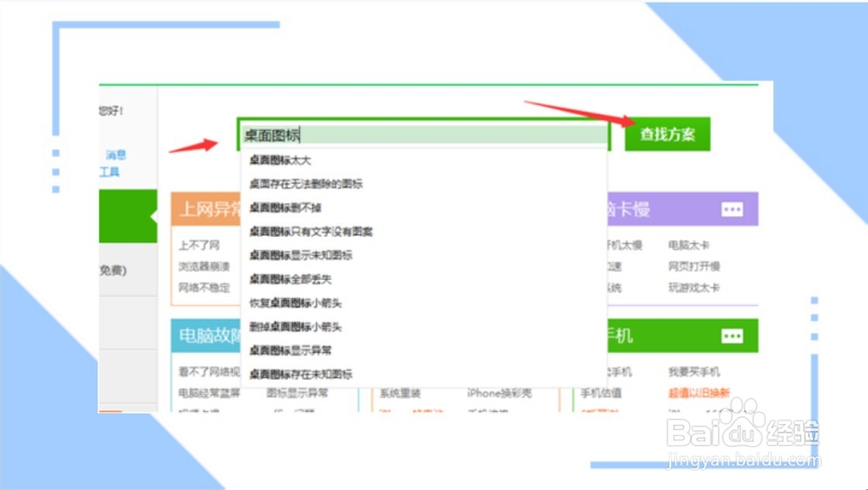Open the 图标显示异常 link

pos(297,393)
